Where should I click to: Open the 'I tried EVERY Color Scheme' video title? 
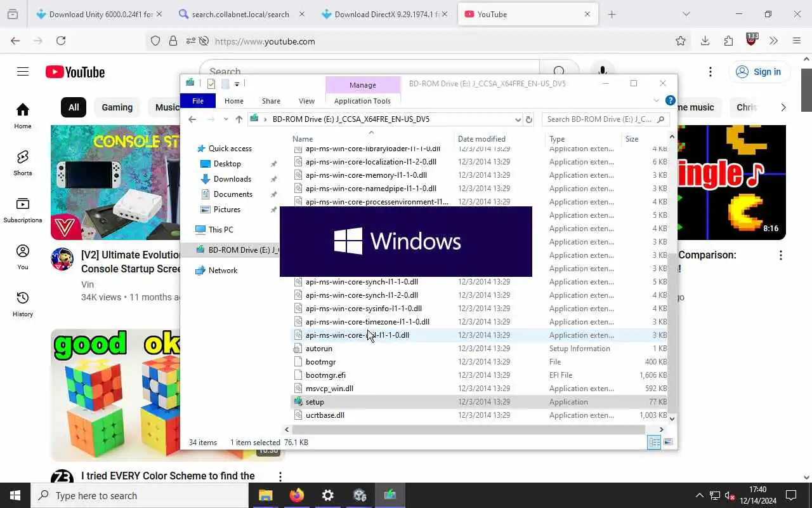(x=168, y=476)
